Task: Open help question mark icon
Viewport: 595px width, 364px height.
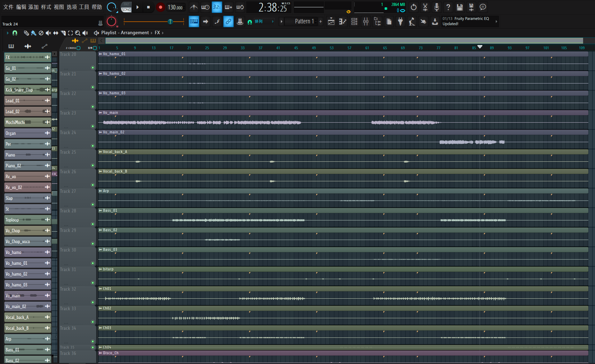Action: (448, 7)
